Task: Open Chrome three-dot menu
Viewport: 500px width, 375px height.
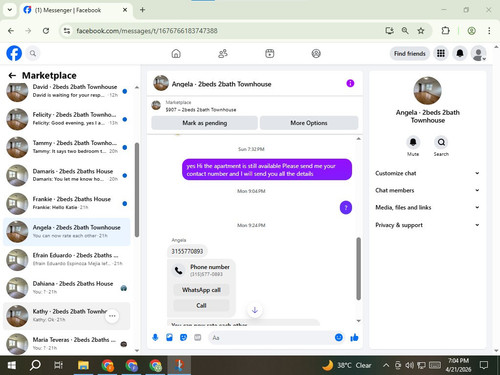Action: (x=489, y=31)
